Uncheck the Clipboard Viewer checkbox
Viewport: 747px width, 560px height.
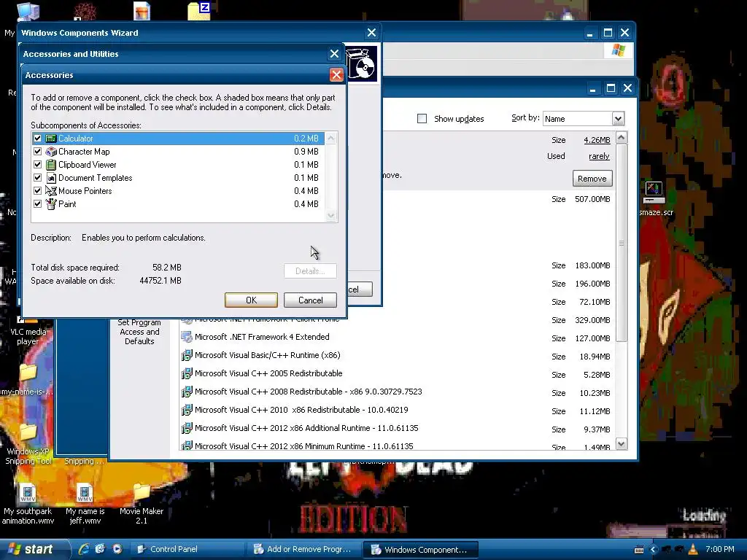click(x=38, y=165)
